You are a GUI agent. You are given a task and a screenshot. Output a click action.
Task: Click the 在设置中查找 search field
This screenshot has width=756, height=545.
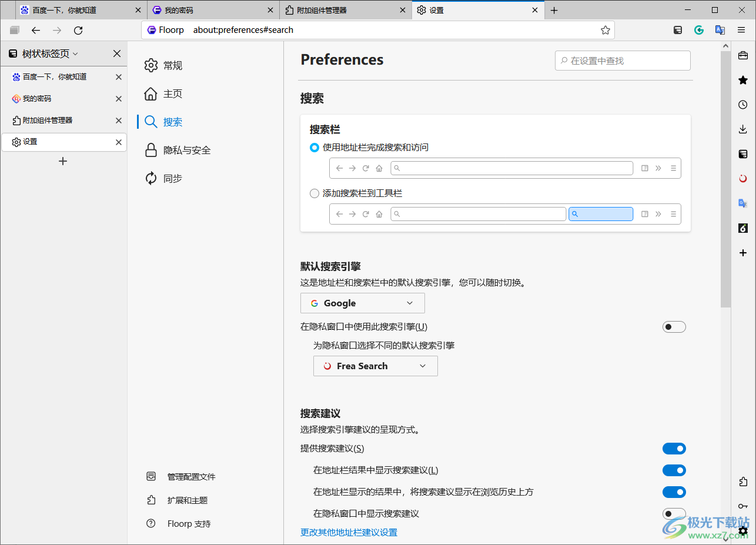click(x=622, y=60)
